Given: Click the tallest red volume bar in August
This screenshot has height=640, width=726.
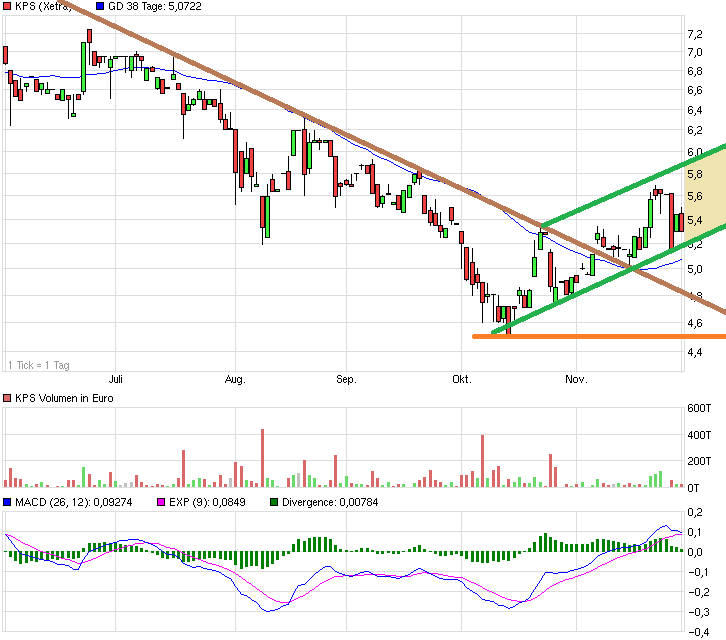Looking at the screenshot, I should (262, 459).
